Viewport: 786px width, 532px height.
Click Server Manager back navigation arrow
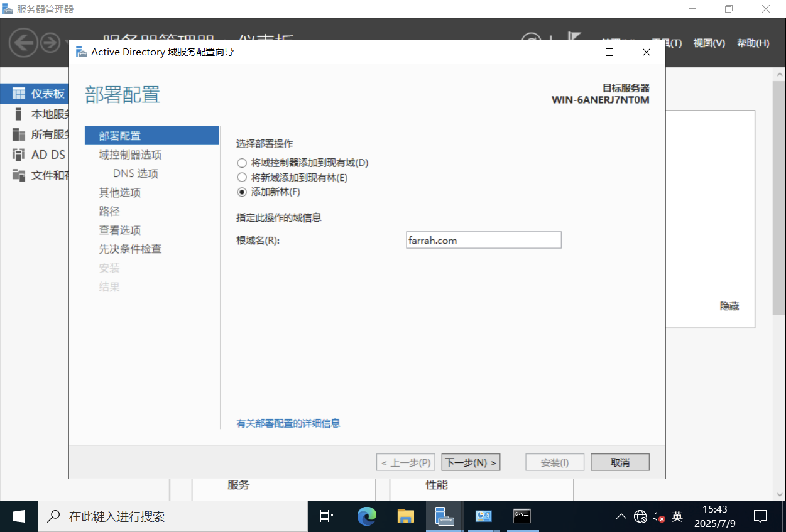(x=23, y=43)
